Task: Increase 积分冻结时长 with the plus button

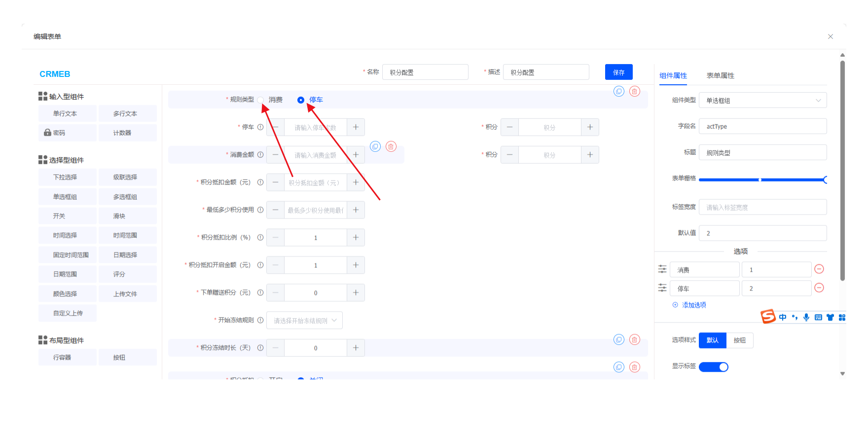Action: pos(356,348)
